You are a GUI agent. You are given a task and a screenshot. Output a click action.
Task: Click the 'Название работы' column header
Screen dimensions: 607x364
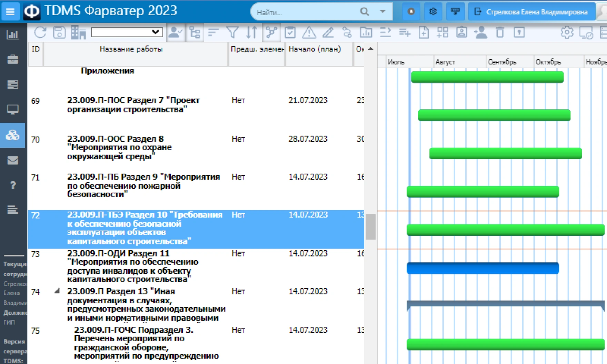coord(131,49)
